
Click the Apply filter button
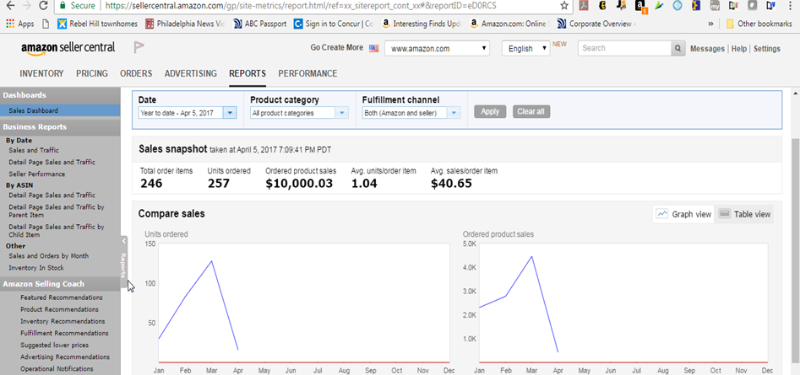click(x=490, y=112)
